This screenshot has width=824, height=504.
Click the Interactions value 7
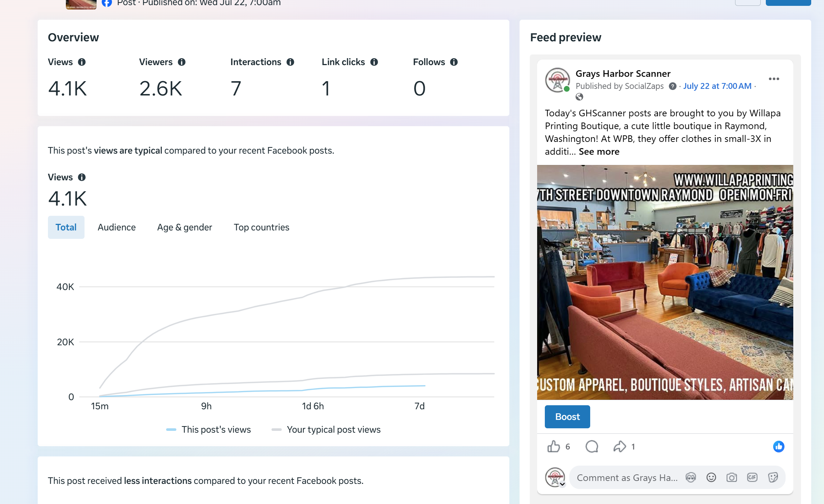click(236, 89)
